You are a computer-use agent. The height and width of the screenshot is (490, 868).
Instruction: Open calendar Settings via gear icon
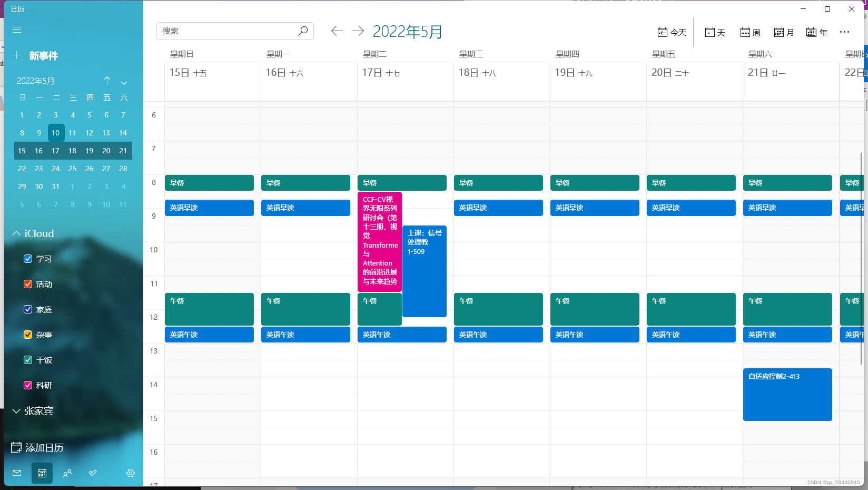[130, 473]
